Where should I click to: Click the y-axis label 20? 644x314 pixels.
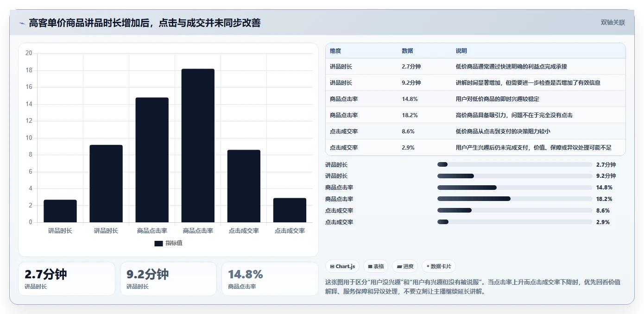29,53
